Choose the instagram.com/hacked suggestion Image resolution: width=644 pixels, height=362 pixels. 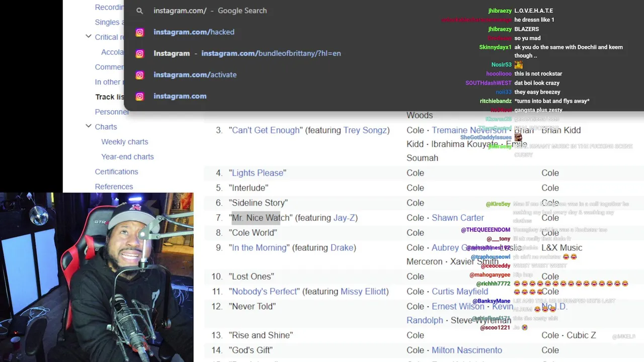383,32
